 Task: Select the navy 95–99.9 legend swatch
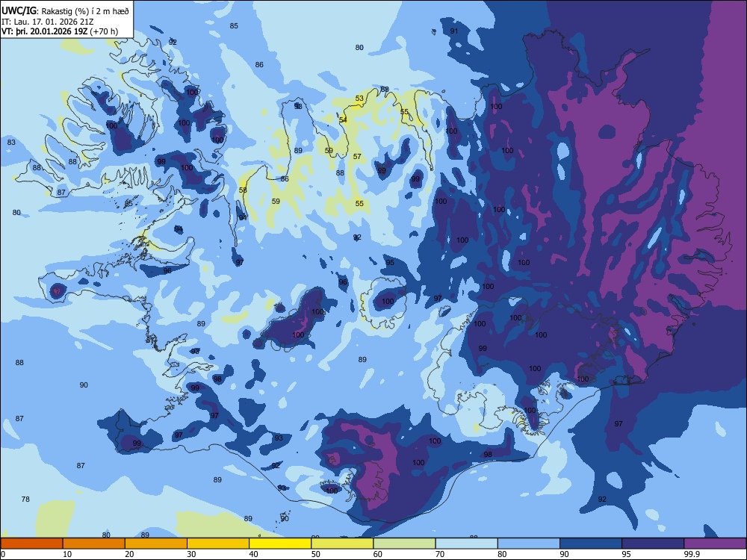[653, 544]
